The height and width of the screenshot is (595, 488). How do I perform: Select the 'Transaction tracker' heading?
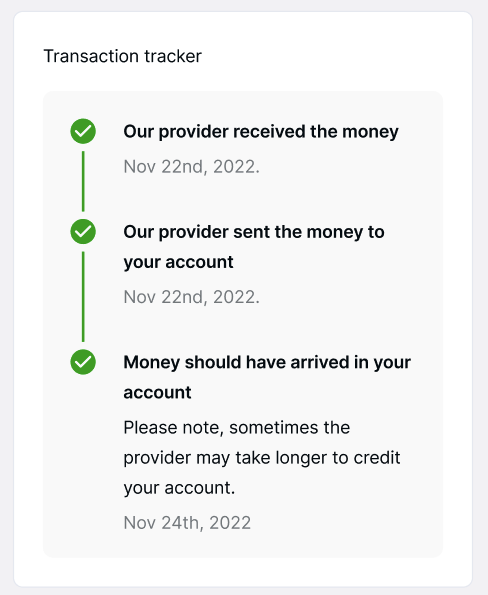(x=123, y=56)
